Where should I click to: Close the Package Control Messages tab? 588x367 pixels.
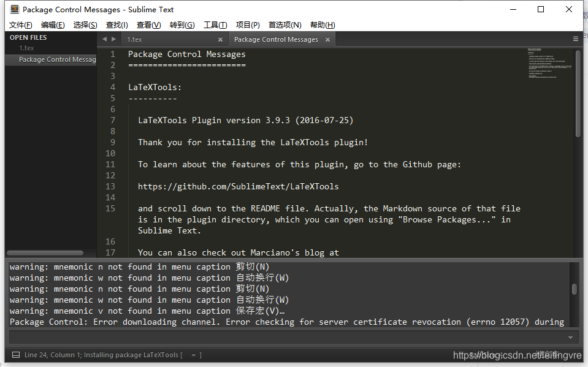point(328,39)
